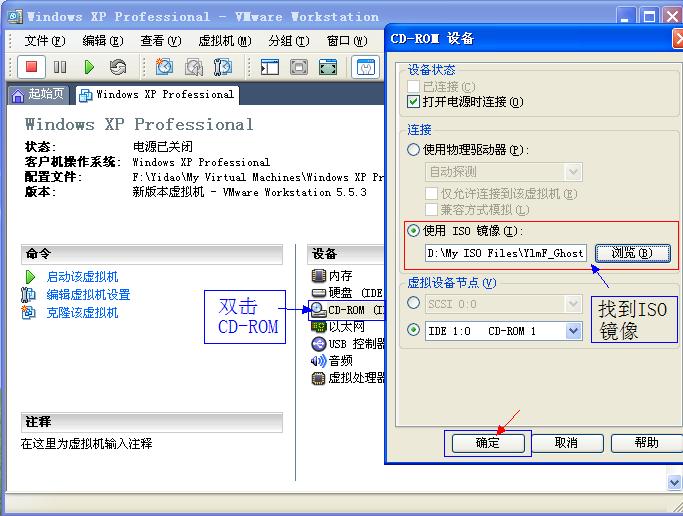Select the 以太网 Ethernet device icon
This screenshot has height=516, width=683.
point(319,327)
